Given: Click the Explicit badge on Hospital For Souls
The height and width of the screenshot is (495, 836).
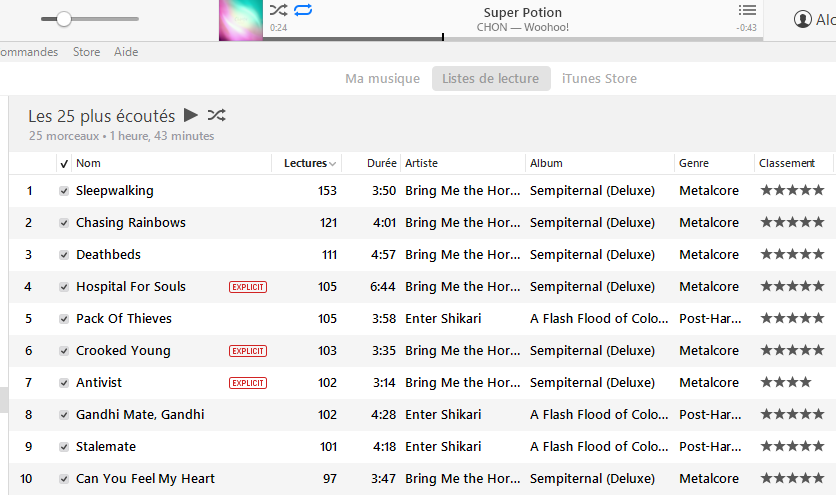Looking at the screenshot, I should click(x=248, y=287).
